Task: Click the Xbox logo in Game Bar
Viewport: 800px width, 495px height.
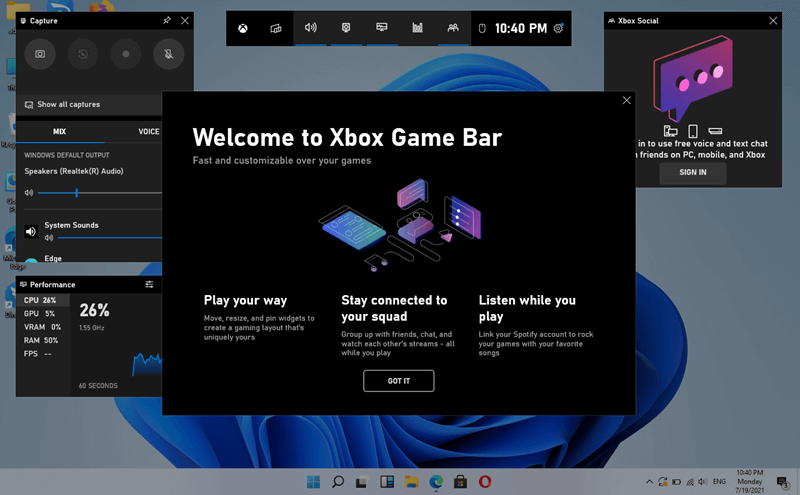Action: coord(243,28)
